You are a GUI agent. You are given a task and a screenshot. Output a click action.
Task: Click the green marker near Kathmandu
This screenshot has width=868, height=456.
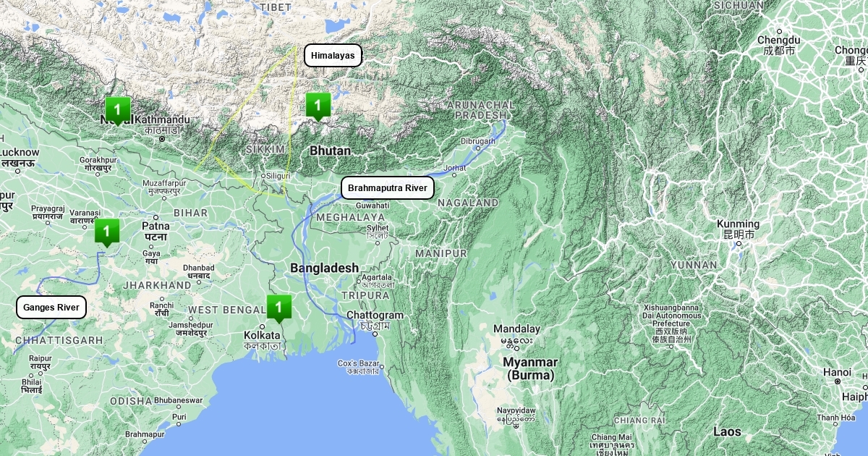tap(117, 110)
